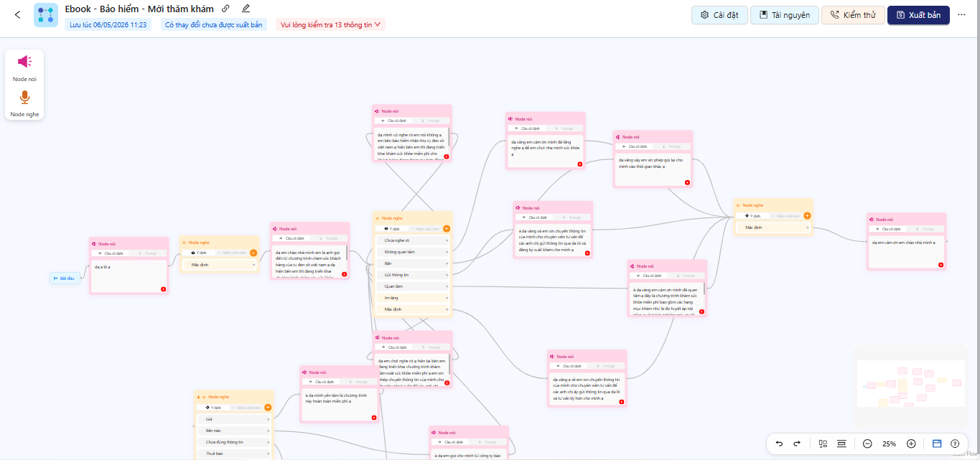
Task: Redo the last action
Action: click(797, 443)
